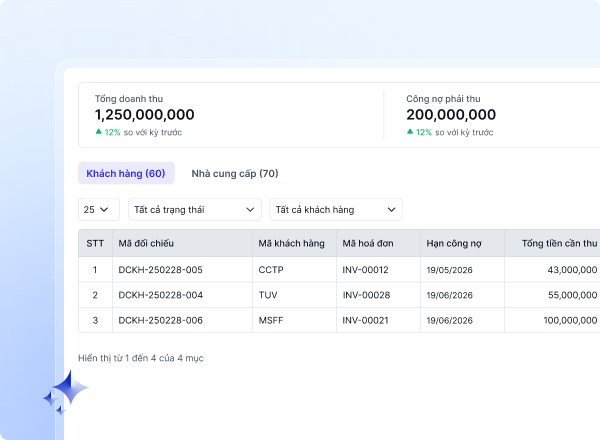Click customer code CCTP
The image size is (600, 440).
[x=271, y=270]
